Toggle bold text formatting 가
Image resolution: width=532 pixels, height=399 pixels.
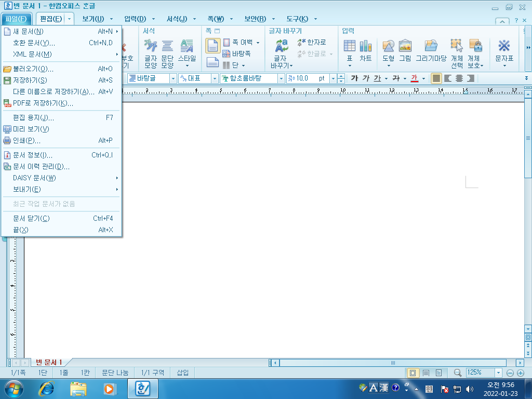coord(354,78)
